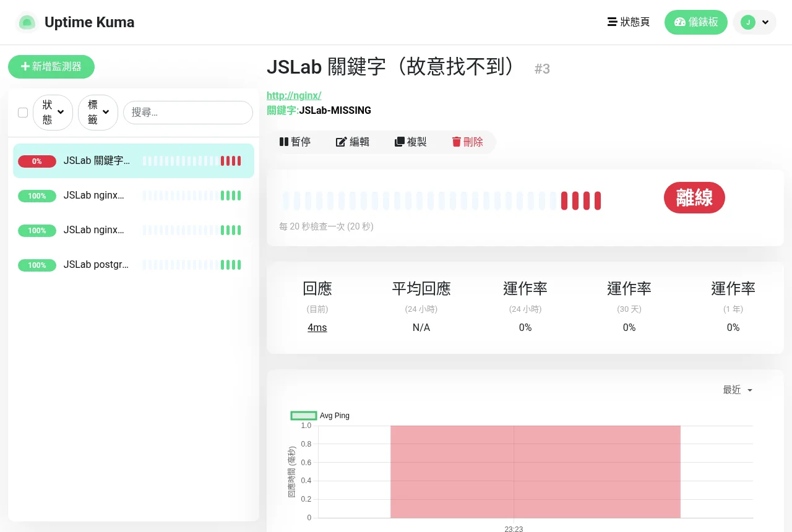The width and height of the screenshot is (792, 532).
Task: Click the clone icon beside 複製
Action: [399, 142]
